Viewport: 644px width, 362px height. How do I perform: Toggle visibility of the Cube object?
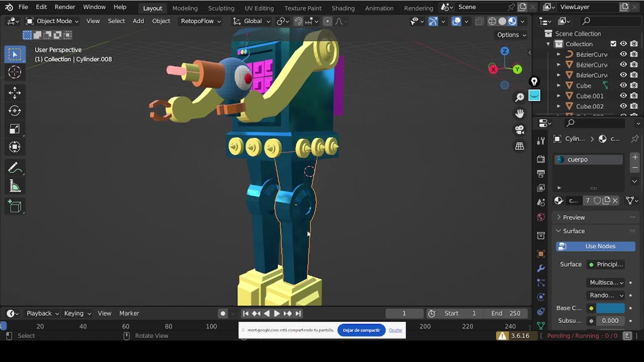(623, 85)
